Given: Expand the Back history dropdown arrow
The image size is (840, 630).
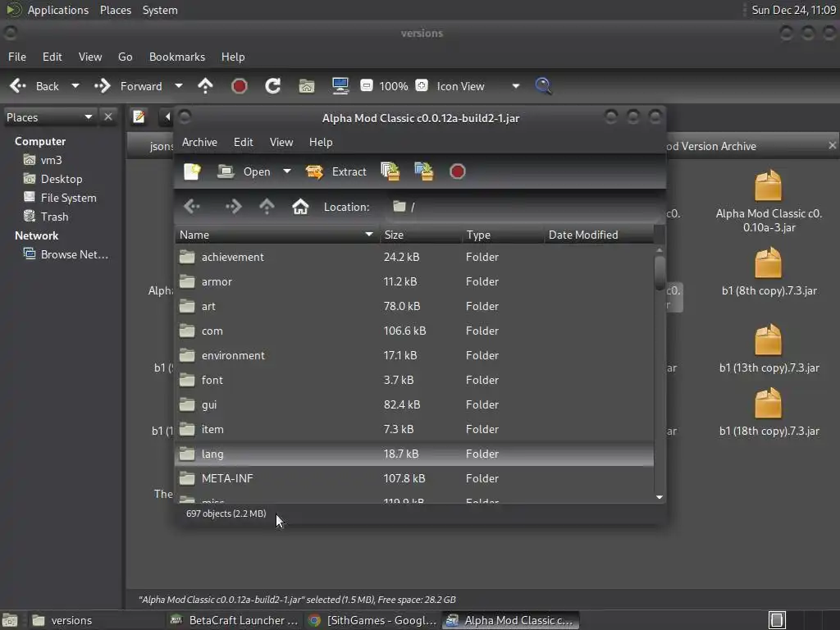Looking at the screenshot, I should point(75,85).
